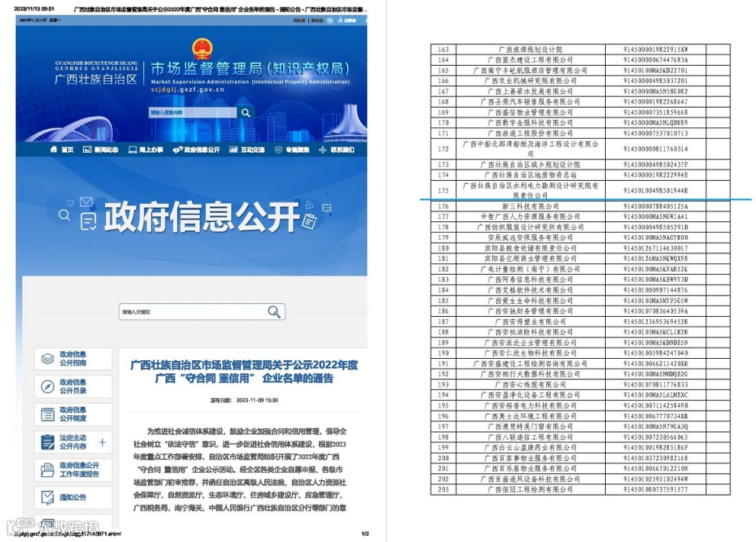Open the 互动交流 navigation item
This screenshot has height=542, width=756.
pos(253,150)
